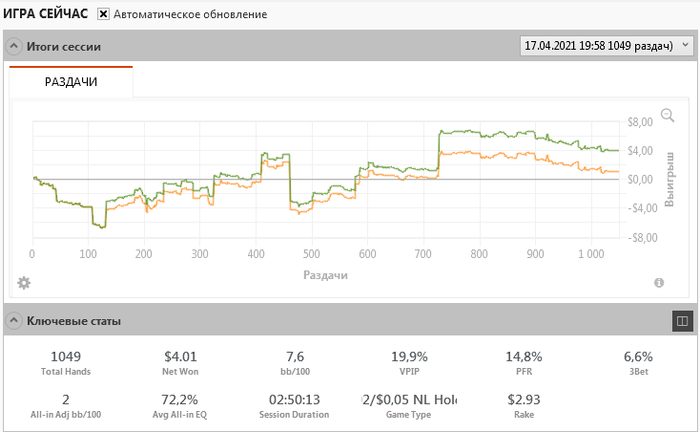Toggle the key stats layout icon
This screenshot has height=432, width=700.
681,321
